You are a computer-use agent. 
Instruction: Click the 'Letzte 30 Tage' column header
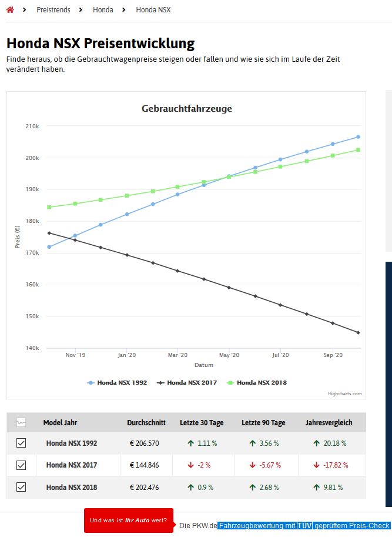coord(202,422)
